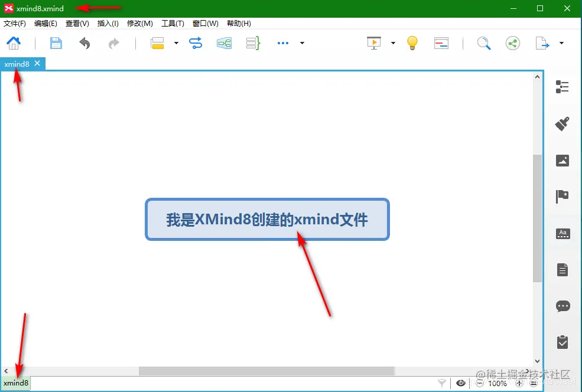Image resolution: width=582 pixels, height=392 pixels.
Task: Expand the presentation mode dropdown arrow
Action: tap(393, 43)
